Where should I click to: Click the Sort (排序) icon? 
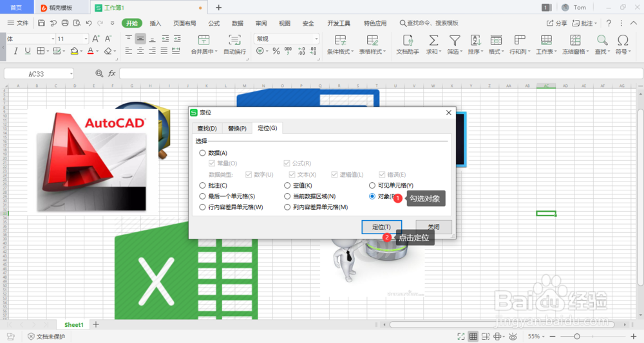coord(476,40)
